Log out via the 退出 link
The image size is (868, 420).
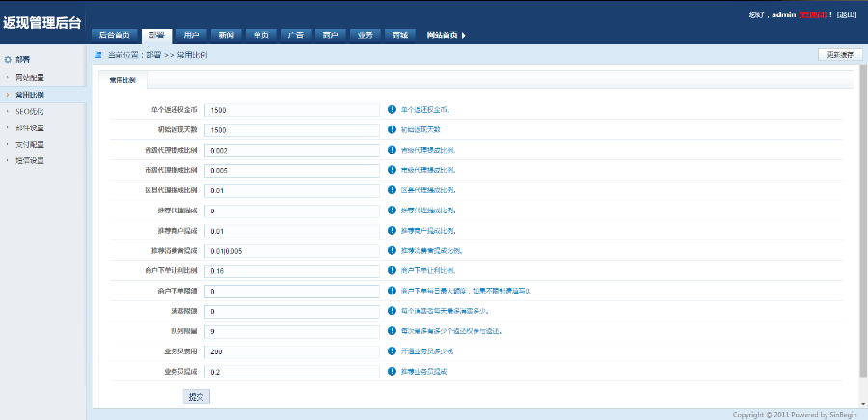[x=846, y=15]
